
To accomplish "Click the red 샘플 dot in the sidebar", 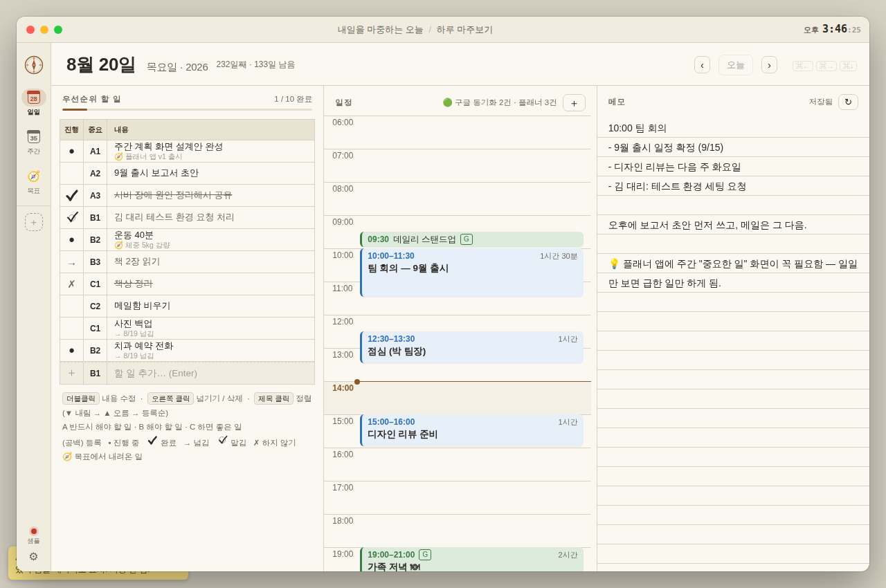I will pos(33,531).
